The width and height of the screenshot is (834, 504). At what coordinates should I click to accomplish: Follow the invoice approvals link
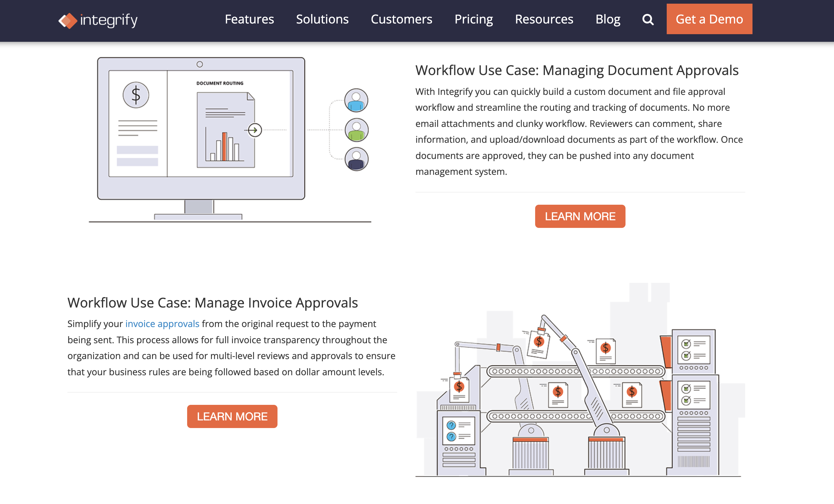162,324
